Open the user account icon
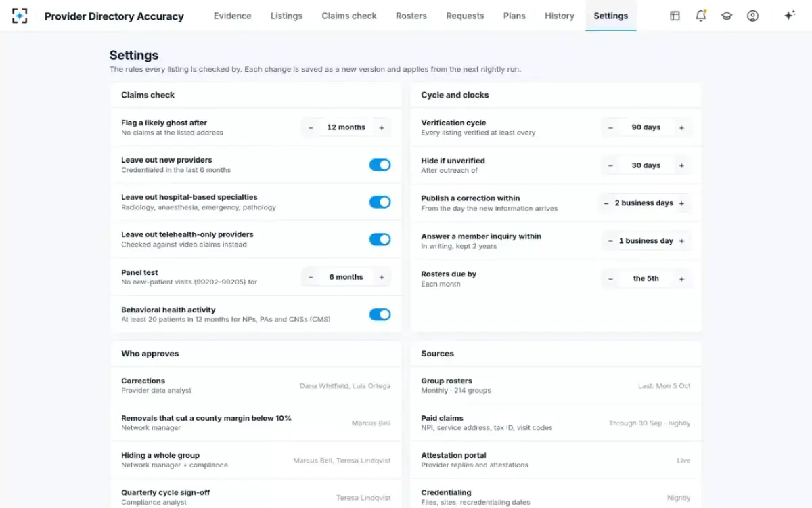Screen dimensions: 812x508 click(x=752, y=16)
